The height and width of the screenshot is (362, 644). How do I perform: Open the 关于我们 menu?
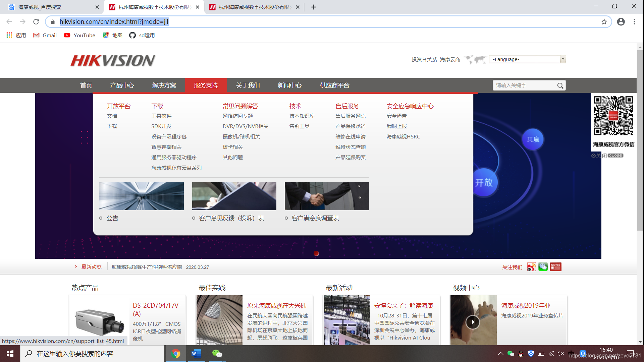(x=248, y=85)
